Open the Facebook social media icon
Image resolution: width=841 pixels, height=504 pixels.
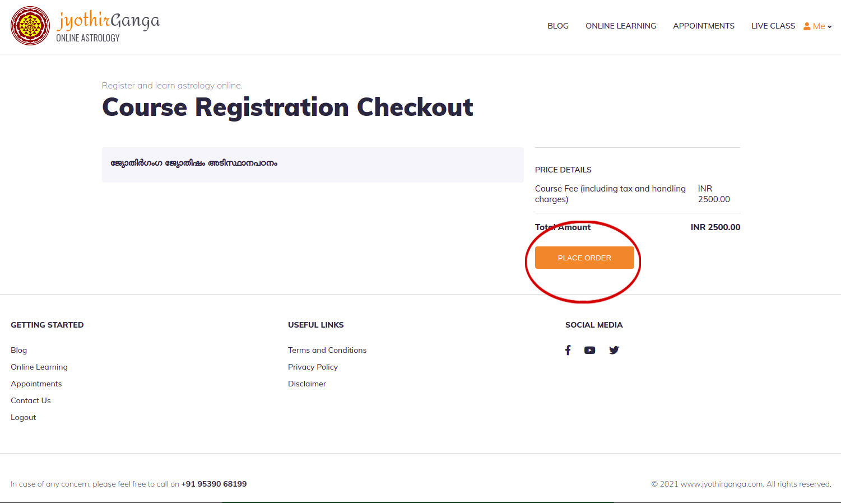tap(568, 350)
